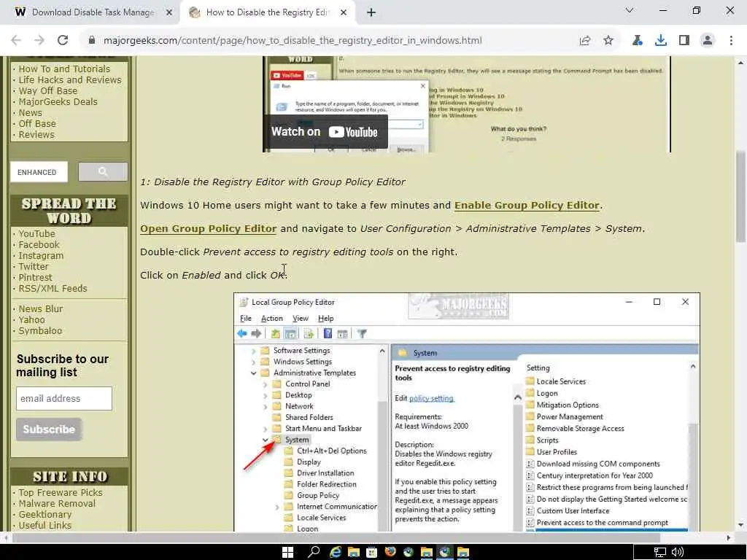
Task: Click the email address field
Action: 64,399
